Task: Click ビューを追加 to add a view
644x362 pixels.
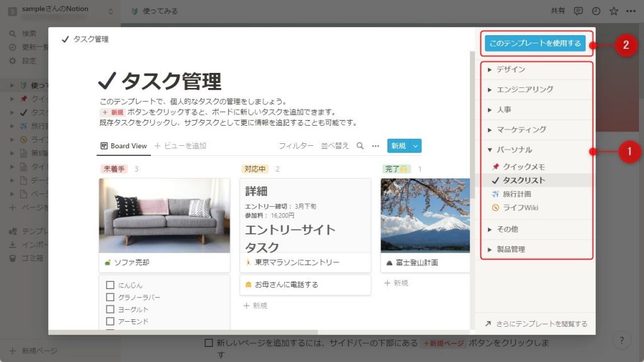Action: point(180,146)
